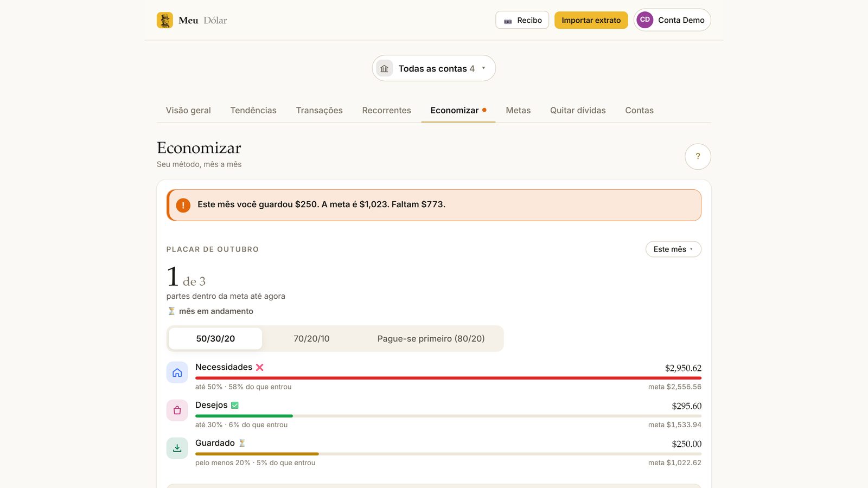Image resolution: width=868 pixels, height=488 pixels.
Task: Switch to the 70/20/10 method
Action: (x=311, y=338)
